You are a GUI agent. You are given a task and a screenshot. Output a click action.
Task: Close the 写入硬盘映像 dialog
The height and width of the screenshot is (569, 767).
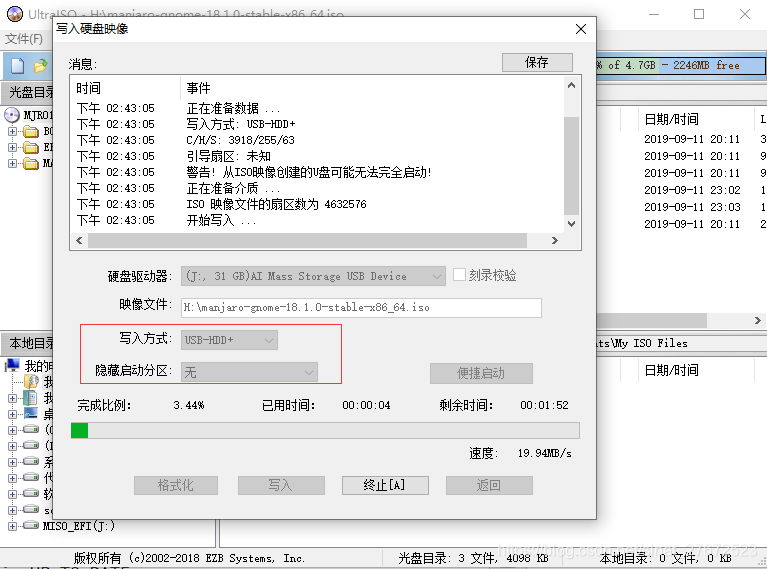coord(581,29)
